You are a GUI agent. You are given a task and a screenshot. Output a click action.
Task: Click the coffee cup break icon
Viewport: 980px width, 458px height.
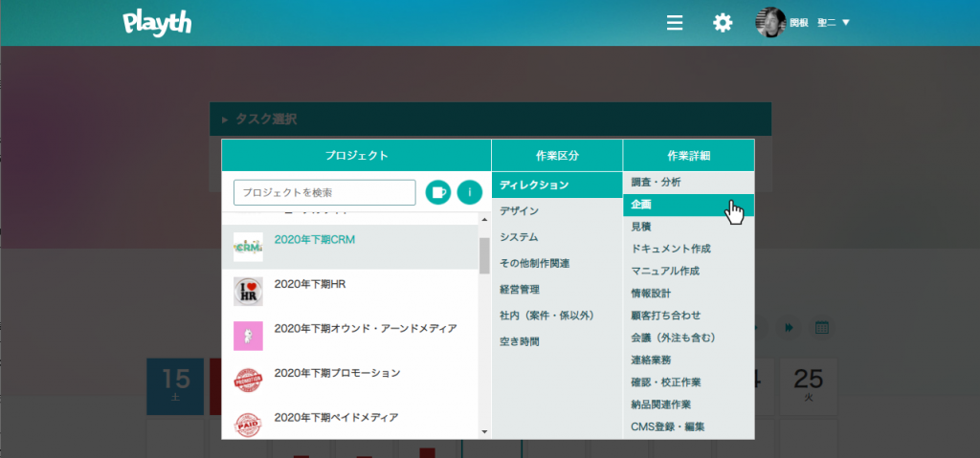(x=438, y=192)
